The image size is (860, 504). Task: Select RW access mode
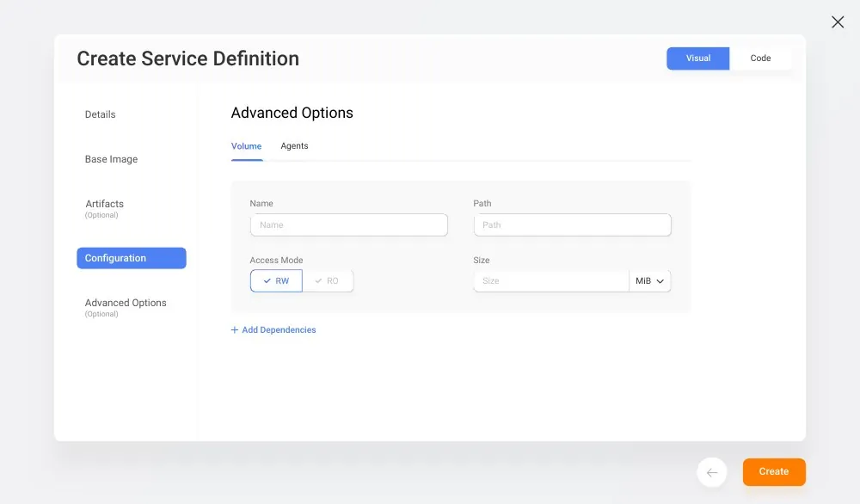pyautogui.click(x=276, y=280)
